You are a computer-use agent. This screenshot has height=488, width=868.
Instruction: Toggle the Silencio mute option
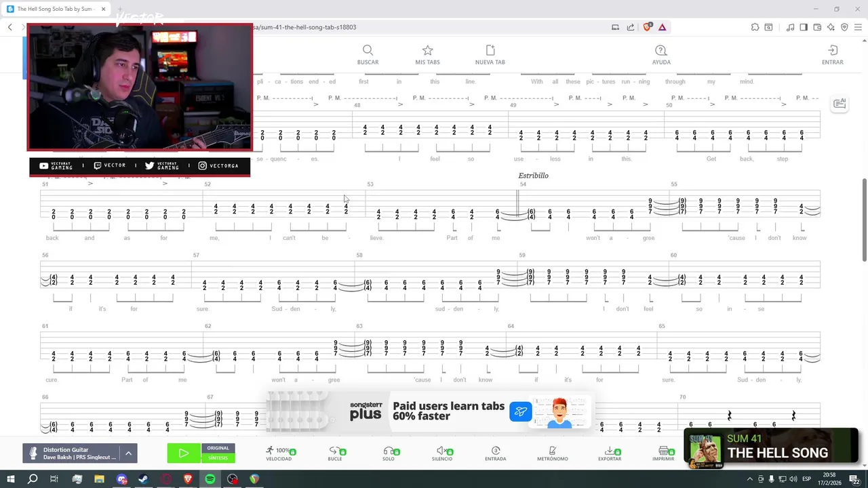click(442, 453)
